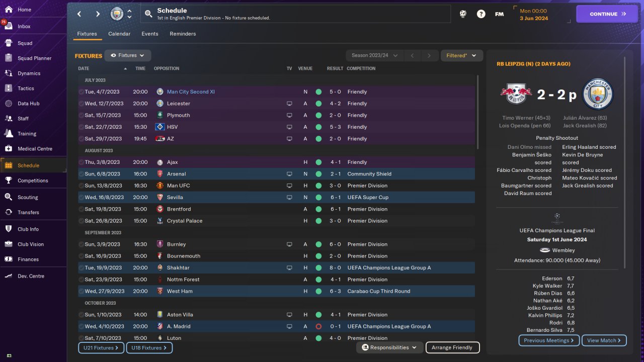Navigate forward with the right arrow
Viewport: 644px width, 362px height.
[x=98, y=14]
